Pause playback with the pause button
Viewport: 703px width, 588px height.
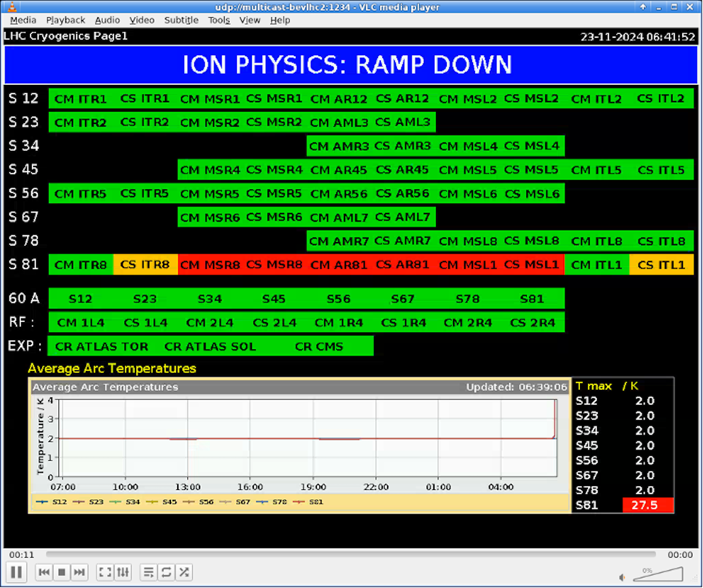point(16,572)
